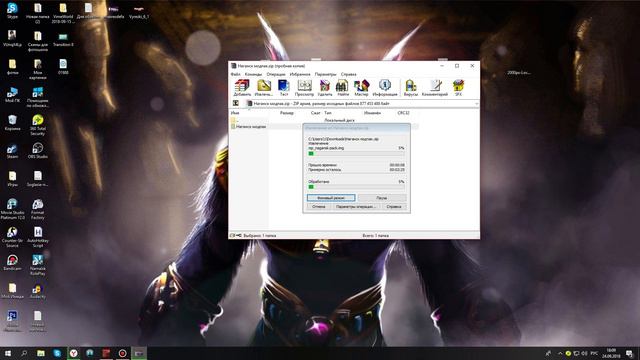This screenshot has height=360, width=640.
Task: Open File Explorer from the taskbar
Action: click(x=41, y=353)
